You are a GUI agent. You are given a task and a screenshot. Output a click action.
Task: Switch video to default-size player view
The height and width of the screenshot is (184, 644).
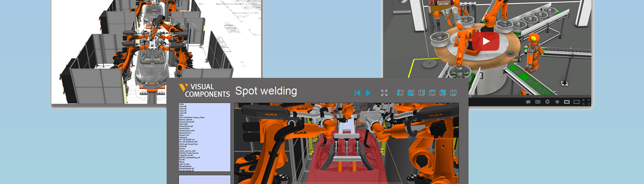(567, 102)
